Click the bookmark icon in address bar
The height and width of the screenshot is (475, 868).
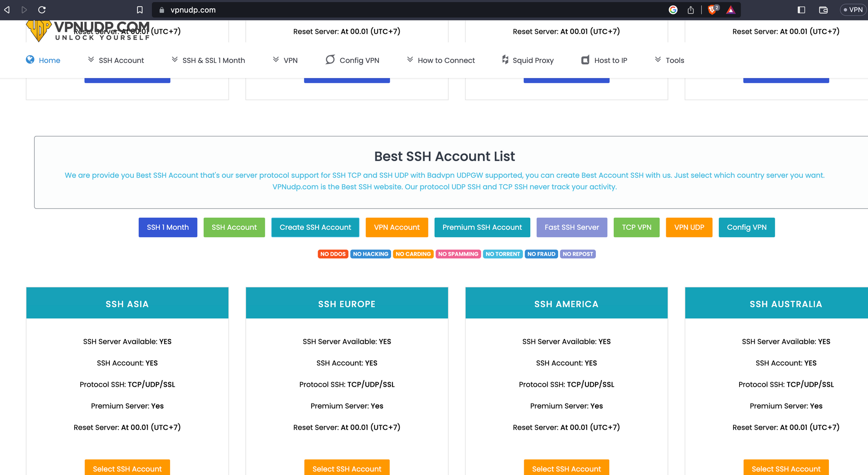(x=140, y=10)
